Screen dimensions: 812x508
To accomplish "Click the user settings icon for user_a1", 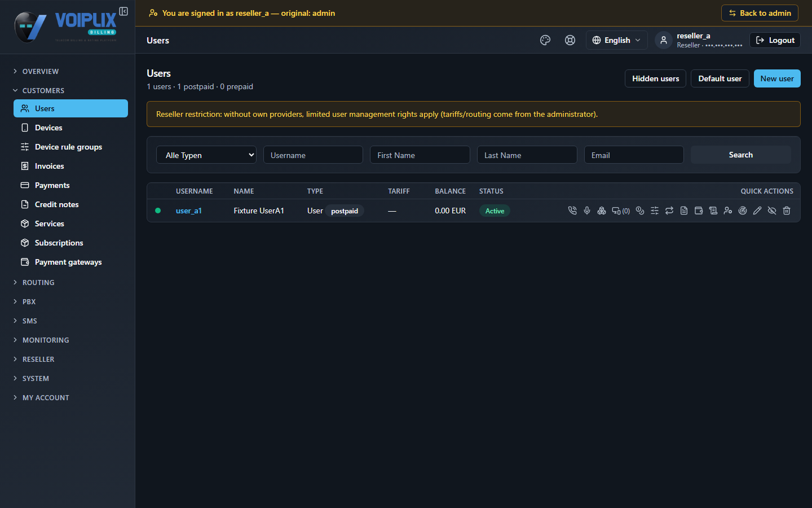I will coord(728,211).
